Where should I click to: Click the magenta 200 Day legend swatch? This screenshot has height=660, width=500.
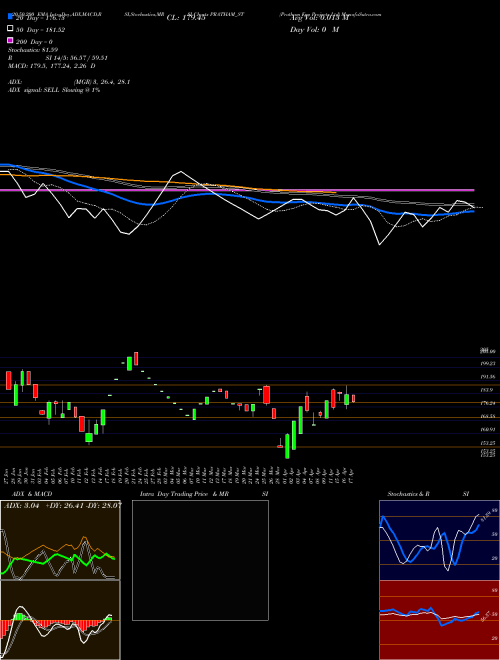click(x=10, y=41)
